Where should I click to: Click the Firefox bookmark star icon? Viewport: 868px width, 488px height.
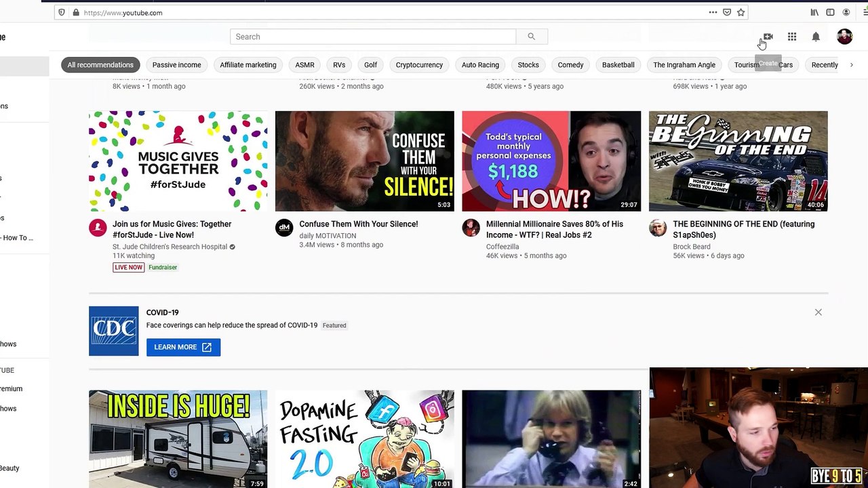tap(741, 12)
